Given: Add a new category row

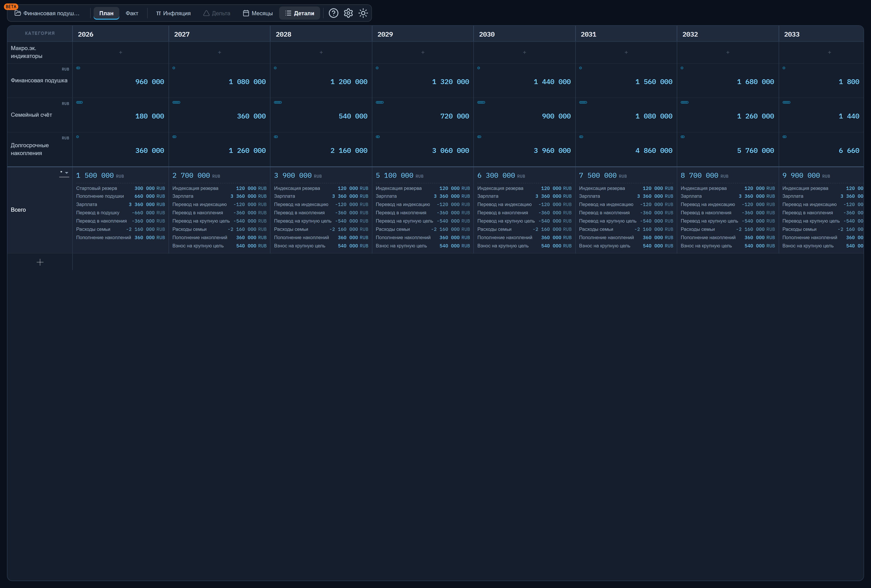Looking at the screenshot, I should coord(40,262).
